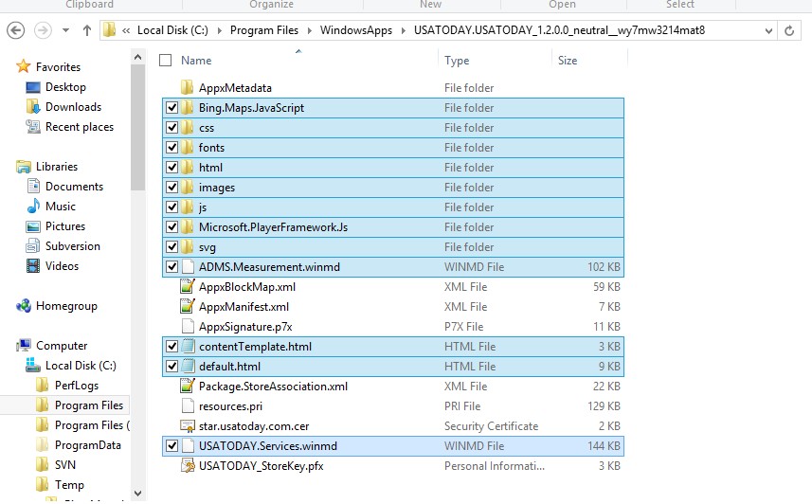The image size is (812, 504).
Task: Expand subfolders after Local Disk breadcrumb
Action: pyautogui.click(x=219, y=30)
